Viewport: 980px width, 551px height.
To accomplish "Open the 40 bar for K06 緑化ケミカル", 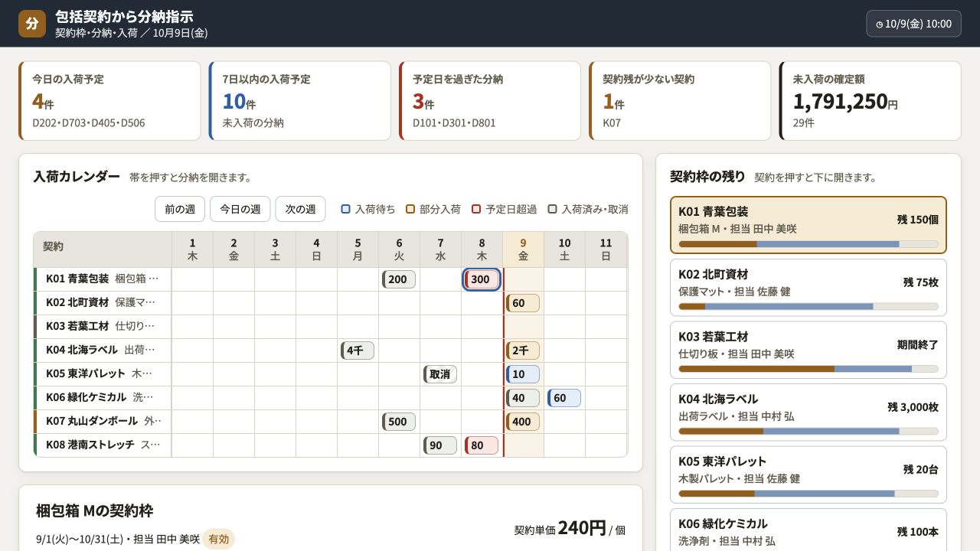I will click(x=523, y=398).
